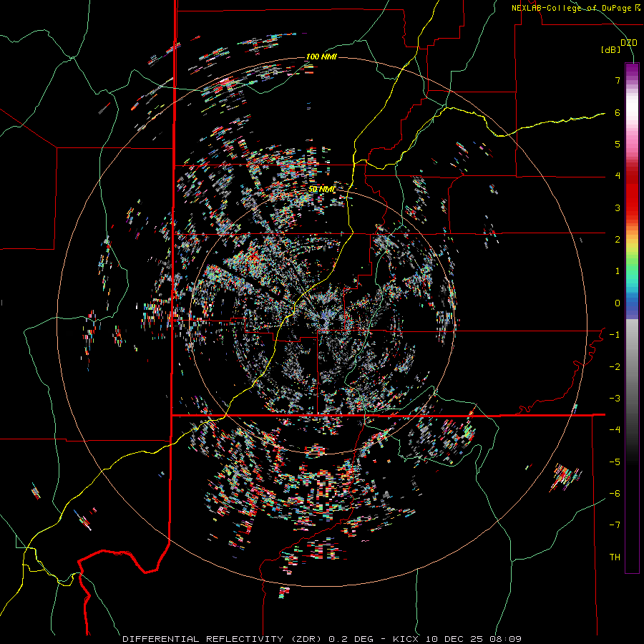Click the -6 value on the color scale

[x=615, y=494]
